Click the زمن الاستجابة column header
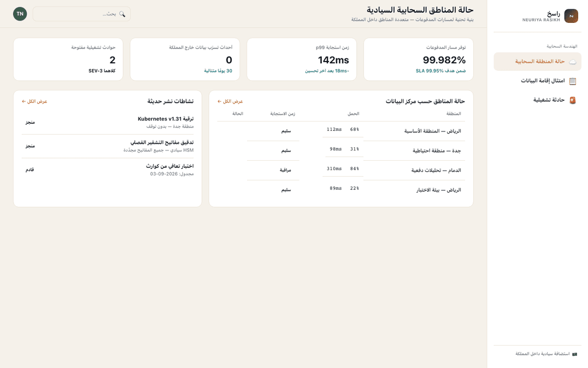The image size is (588, 368). click(x=283, y=113)
